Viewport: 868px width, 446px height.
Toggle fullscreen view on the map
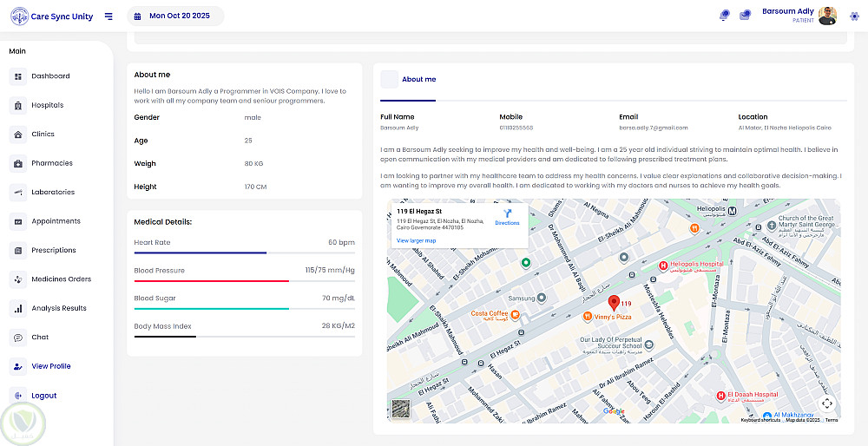(826, 403)
